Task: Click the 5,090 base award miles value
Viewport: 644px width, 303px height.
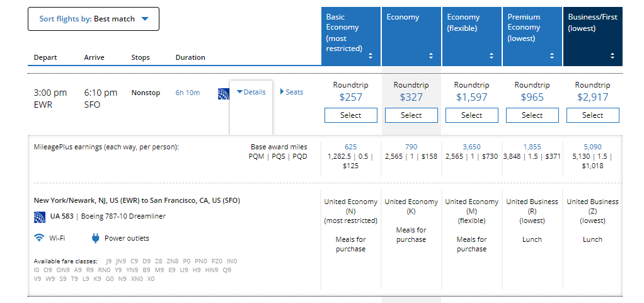Action: 593,147
